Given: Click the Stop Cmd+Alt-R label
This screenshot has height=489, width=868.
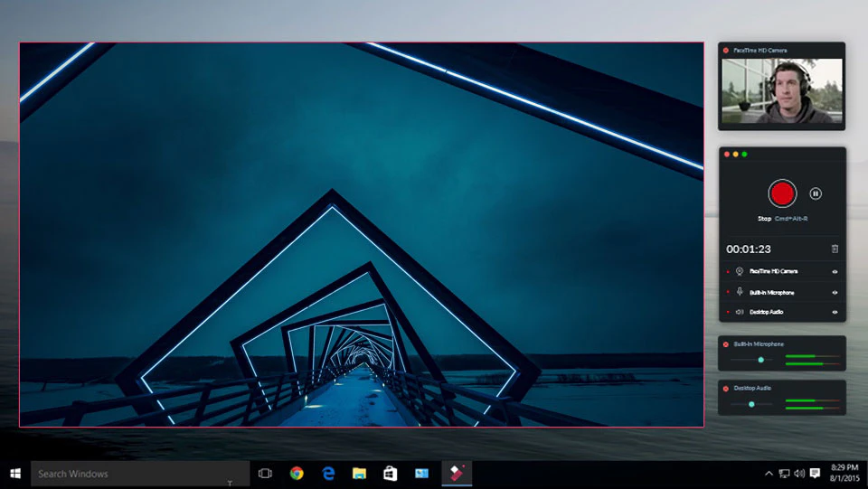Looking at the screenshot, I should point(782,219).
